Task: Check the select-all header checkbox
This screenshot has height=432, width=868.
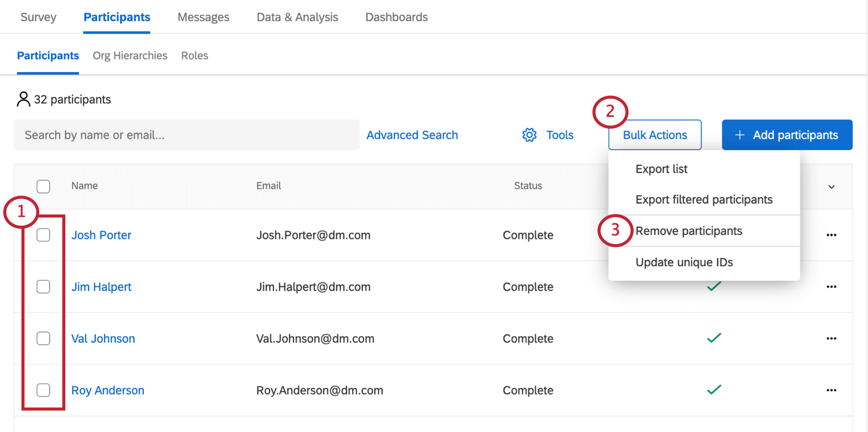Action: (43, 186)
